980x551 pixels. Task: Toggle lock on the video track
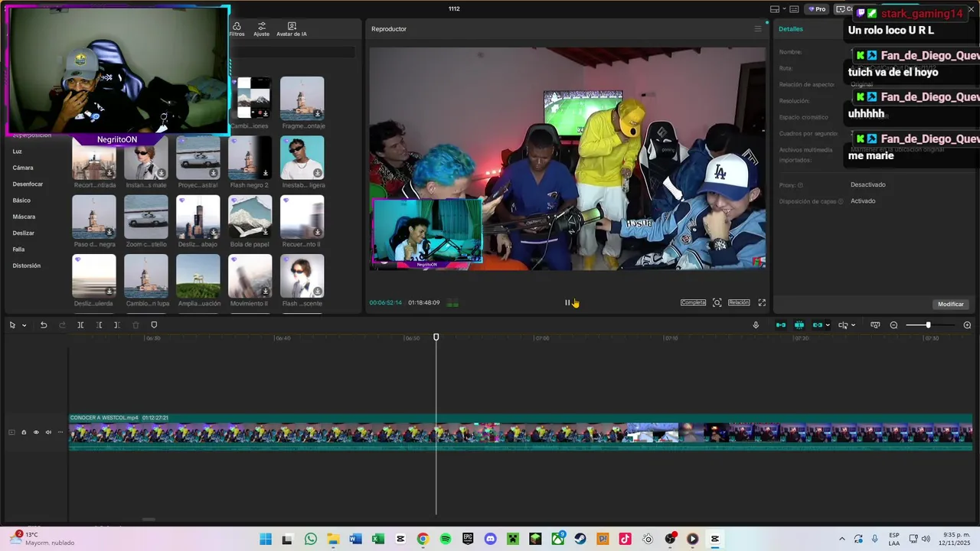24,432
